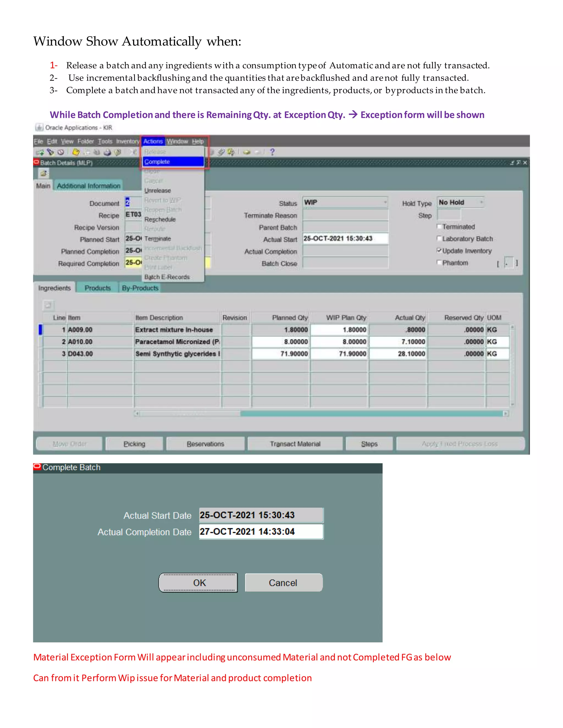
Task: Toggle the Laboratory Batch checkbox
Action: click(439, 239)
